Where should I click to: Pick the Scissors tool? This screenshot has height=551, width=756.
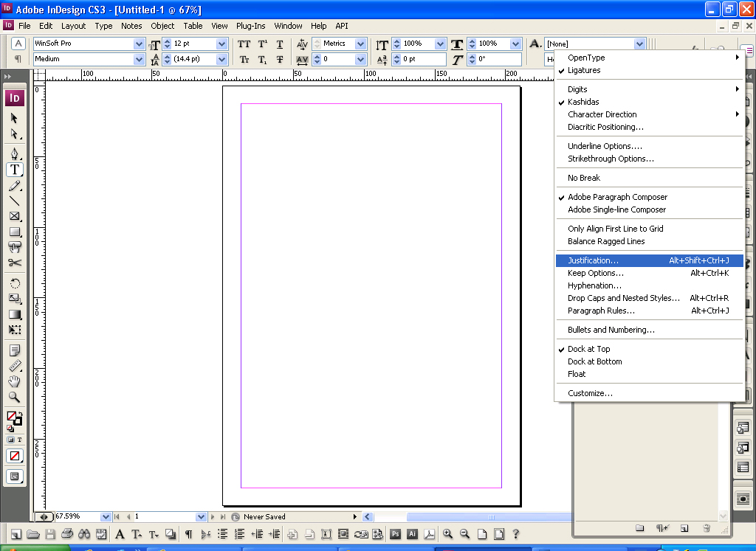click(x=15, y=263)
